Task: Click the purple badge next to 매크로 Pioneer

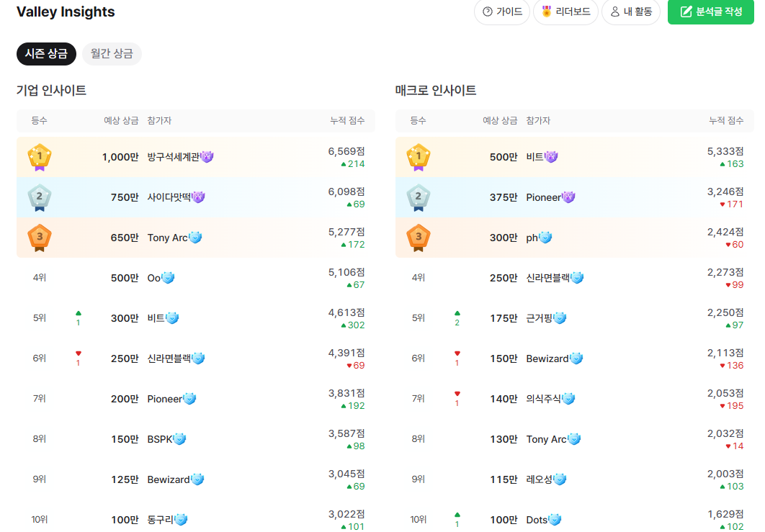Action: 568,197
